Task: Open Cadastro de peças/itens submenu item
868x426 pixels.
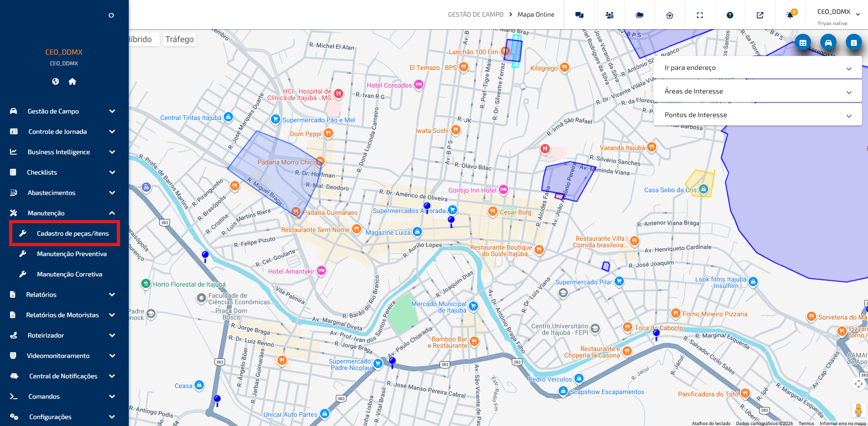Action: [x=65, y=233]
